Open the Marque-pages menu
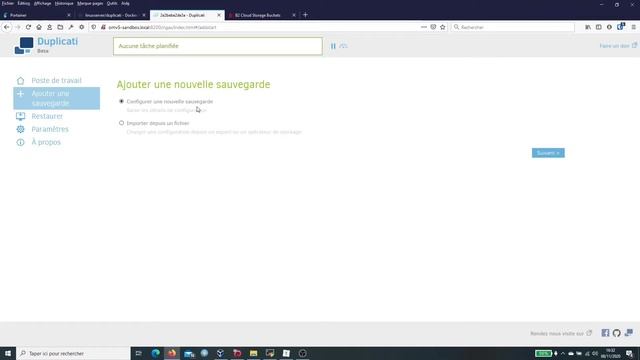 coord(90,3)
